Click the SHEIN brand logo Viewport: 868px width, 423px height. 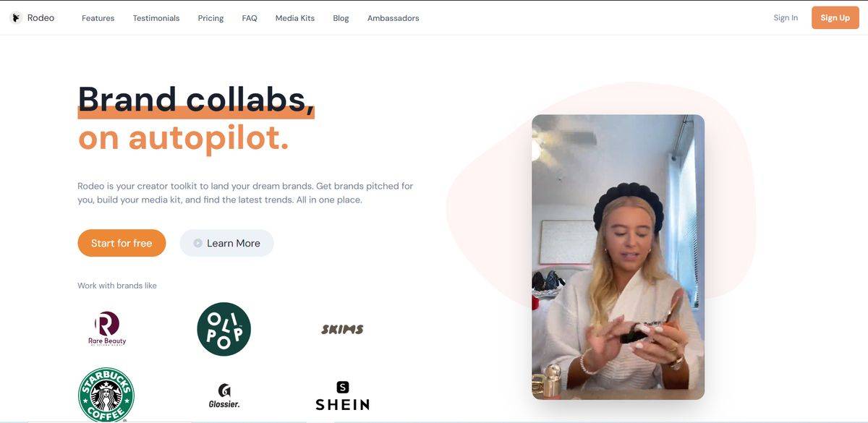[342, 396]
